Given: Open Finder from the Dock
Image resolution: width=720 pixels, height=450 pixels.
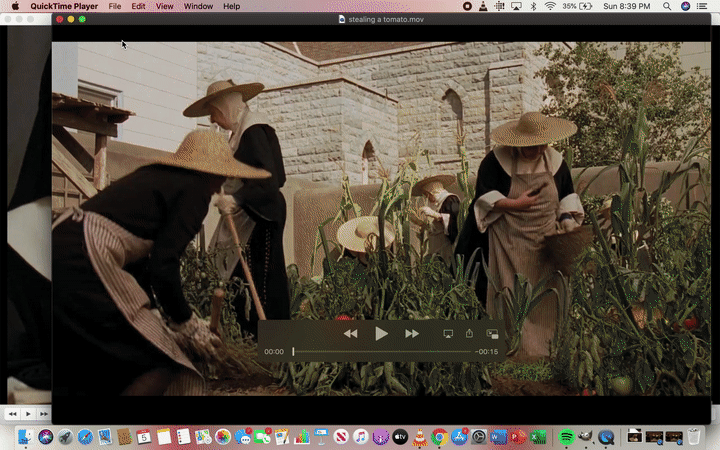Looking at the screenshot, I should tap(26, 436).
